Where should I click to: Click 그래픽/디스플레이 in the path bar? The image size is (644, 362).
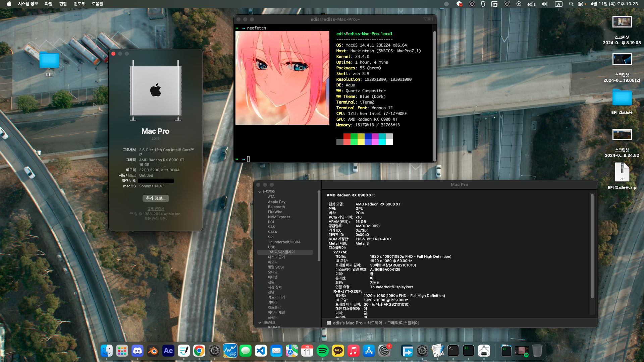(x=403, y=323)
